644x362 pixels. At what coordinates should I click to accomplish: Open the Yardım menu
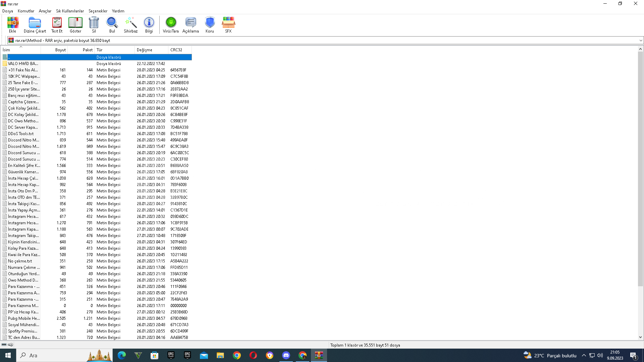pos(118,11)
